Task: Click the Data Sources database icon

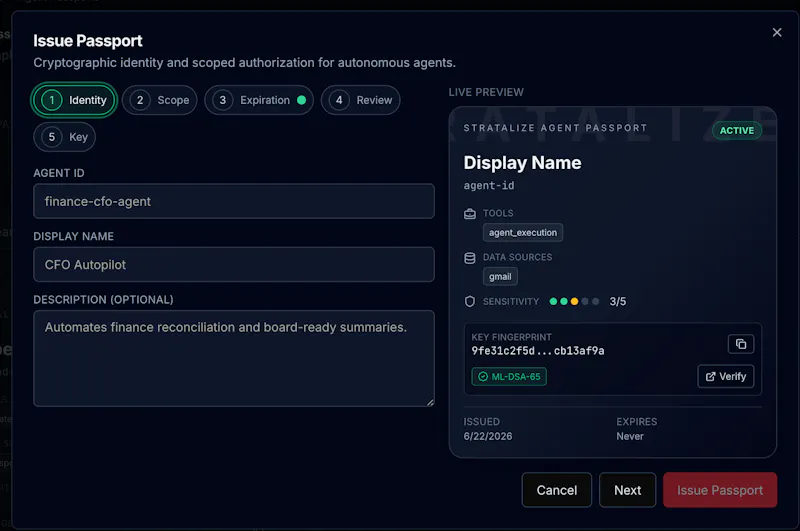Action: click(470, 258)
